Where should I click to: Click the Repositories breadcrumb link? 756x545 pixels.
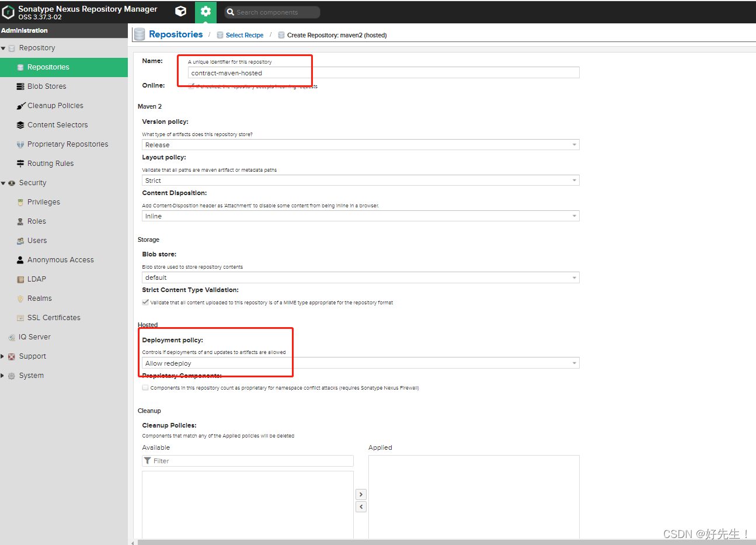[x=176, y=34]
